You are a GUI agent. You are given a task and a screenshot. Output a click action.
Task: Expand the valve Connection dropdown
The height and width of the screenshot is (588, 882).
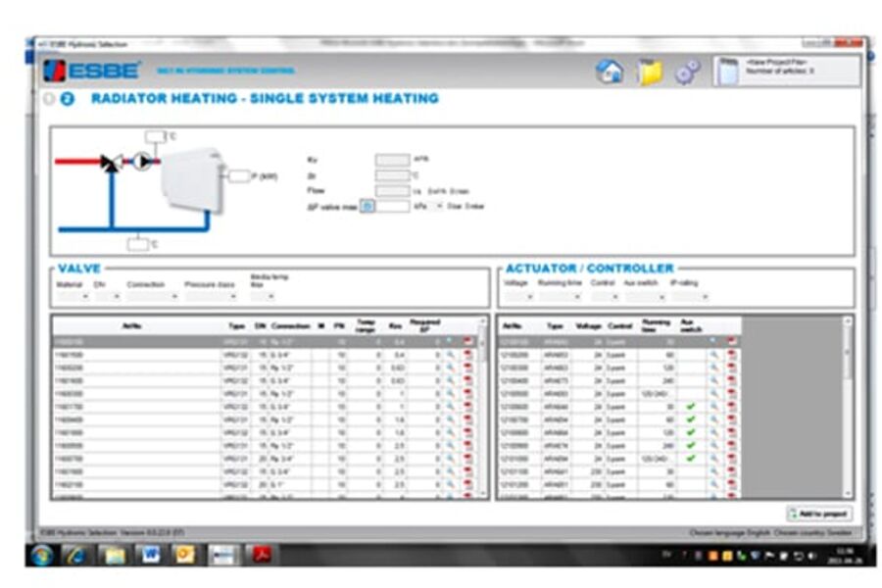click(x=152, y=296)
